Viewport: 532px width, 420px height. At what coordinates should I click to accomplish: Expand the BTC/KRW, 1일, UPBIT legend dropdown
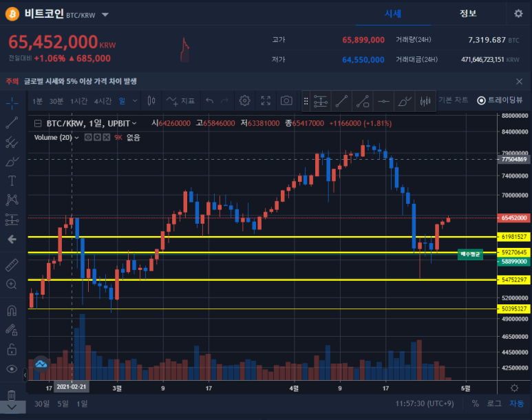click(134, 123)
